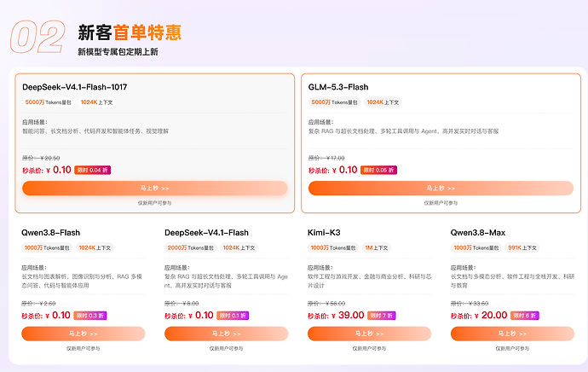Click the 1024K 上下文 tag on GLM-5.3-Flash
Image resolution: width=588 pixels, height=372 pixels.
click(x=383, y=102)
